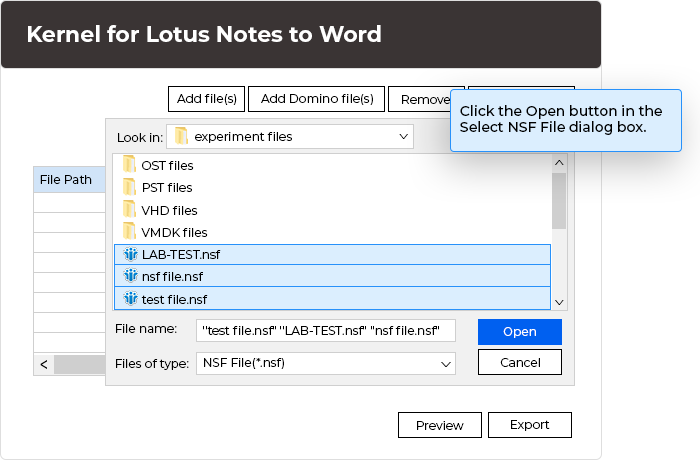
Task: Click the PST files folder icon
Action: pos(129,187)
